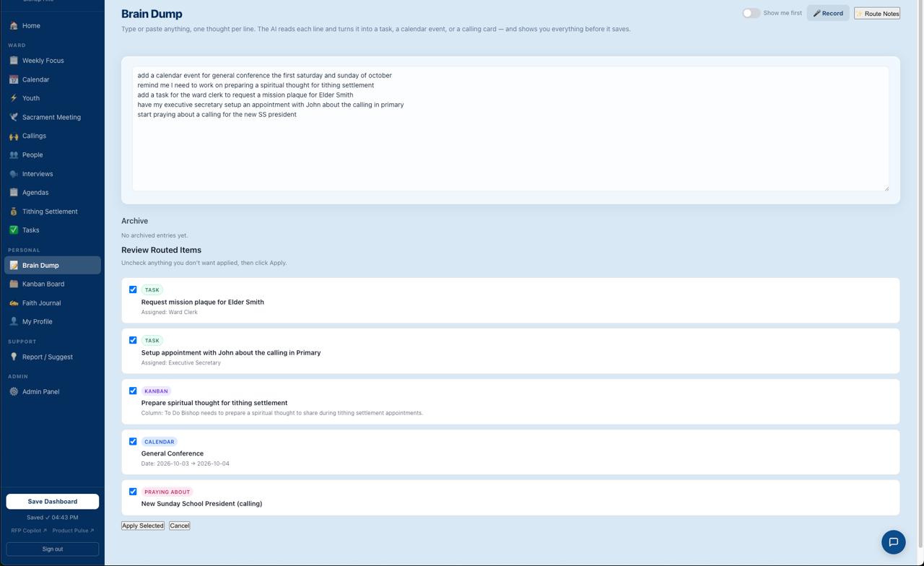Screen dimensions: 924x566
Task: Click the Date: 2026-10-03 → 2026-10-04 text
Action: tap(186, 463)
